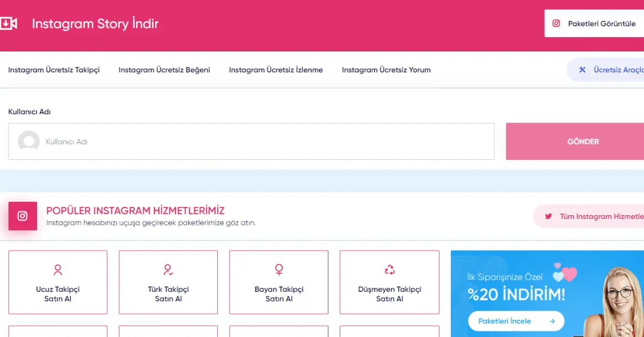
Task: Open the Tüm Instagram Hizmetleri button
Action: pos(596,216)
